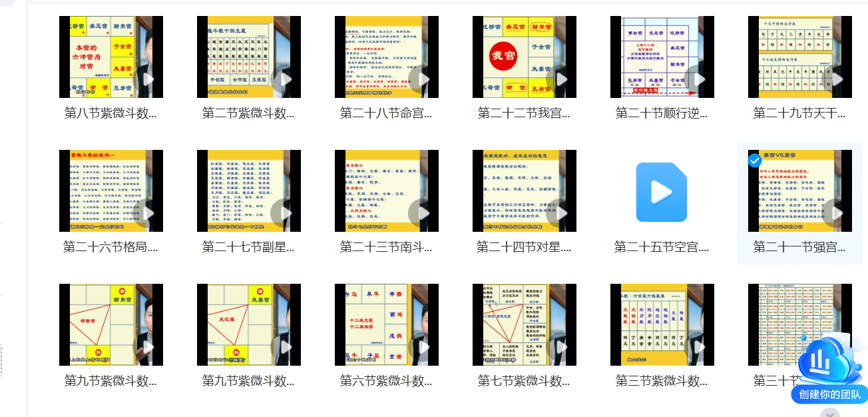Click play overlay on 第八节紫微斗数 video
The height and width of the screenshot is (417, 868).
point(147,80)
